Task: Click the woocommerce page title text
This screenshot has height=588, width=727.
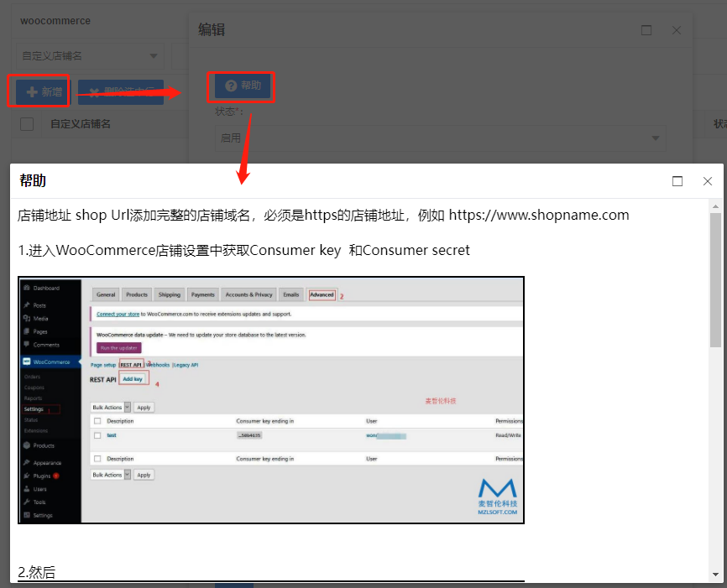Action: coord(55,21)
